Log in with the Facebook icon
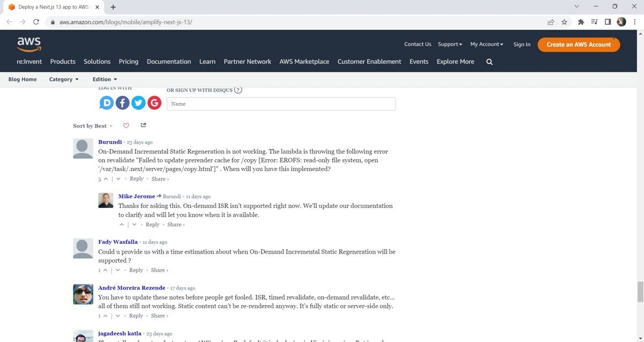Image resolution: width=644 pixels, height=342 pixels. [x=122, y=103]
